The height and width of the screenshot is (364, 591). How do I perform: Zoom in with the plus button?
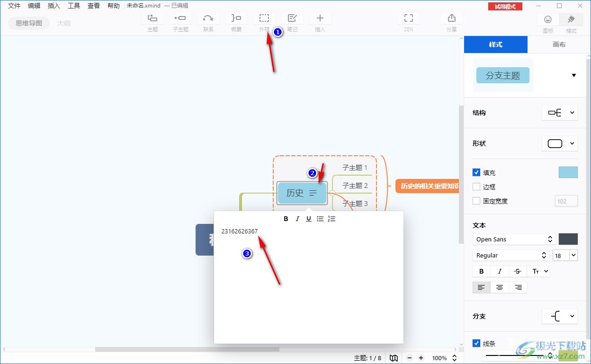click(421, 358)
